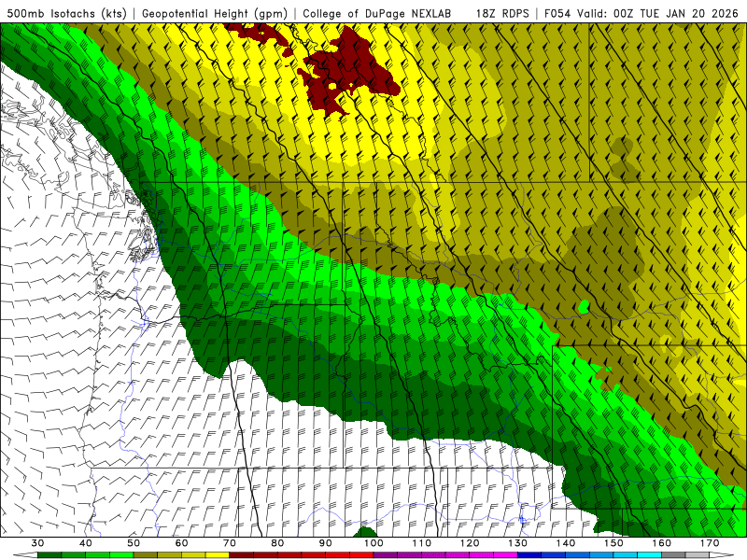Viewport: 747px width, 560px height.
Task: Click the legend value "100"
Action: 373,543
